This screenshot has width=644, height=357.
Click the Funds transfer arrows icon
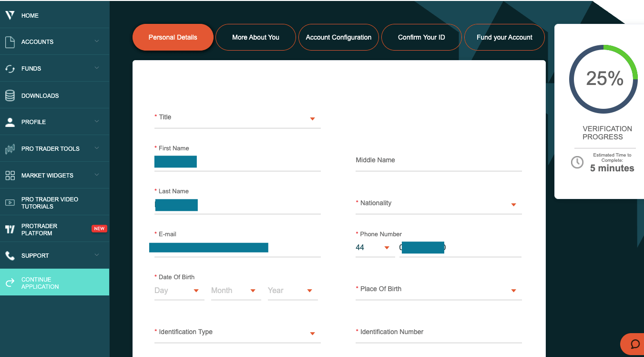[10, 69]
